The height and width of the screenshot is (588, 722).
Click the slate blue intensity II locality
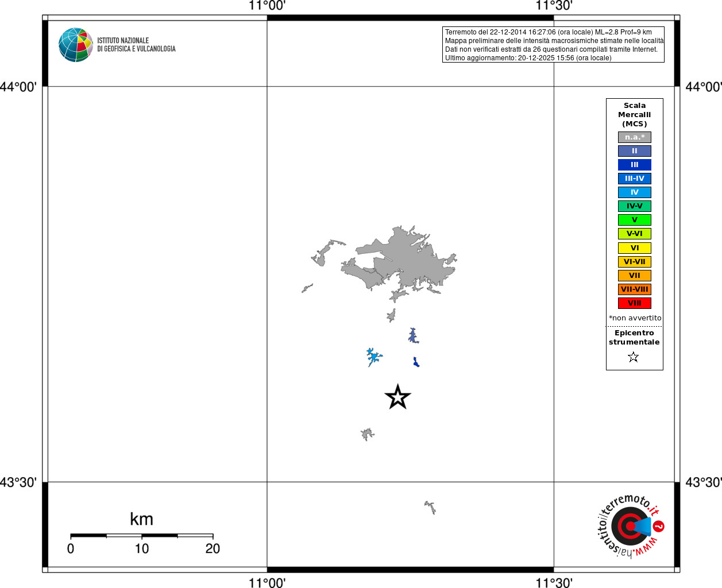pyautogui.click(x=413, y=335)
